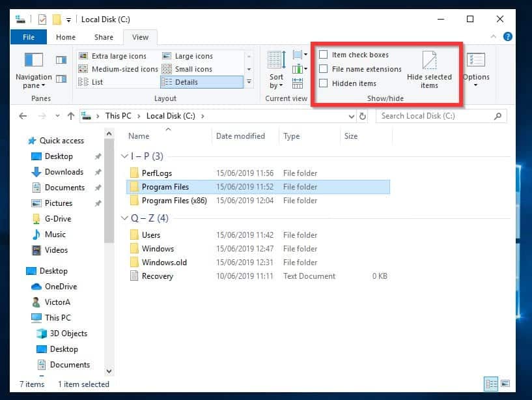Open the Navigation pane dropdown
Image resolution: width=532 pixels, height=400 pixels.
34,72
